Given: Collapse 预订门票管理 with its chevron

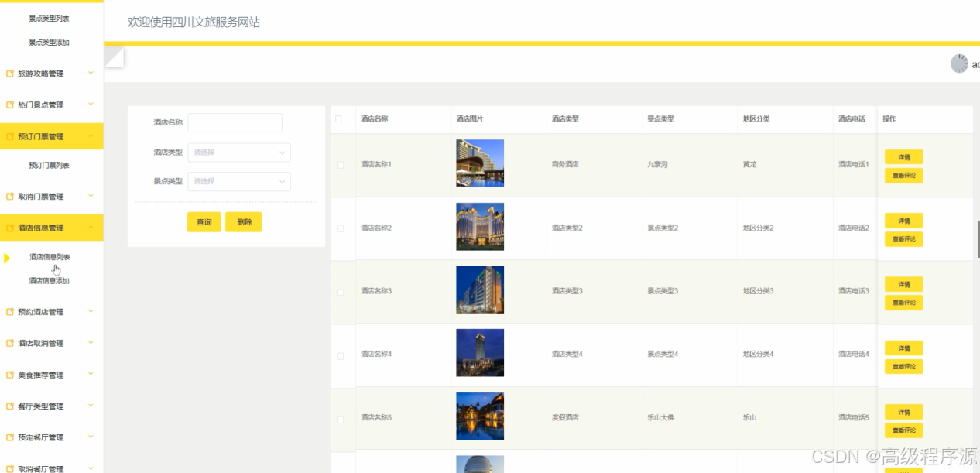Looking at the screenshot, I should [x=91, y=135].
